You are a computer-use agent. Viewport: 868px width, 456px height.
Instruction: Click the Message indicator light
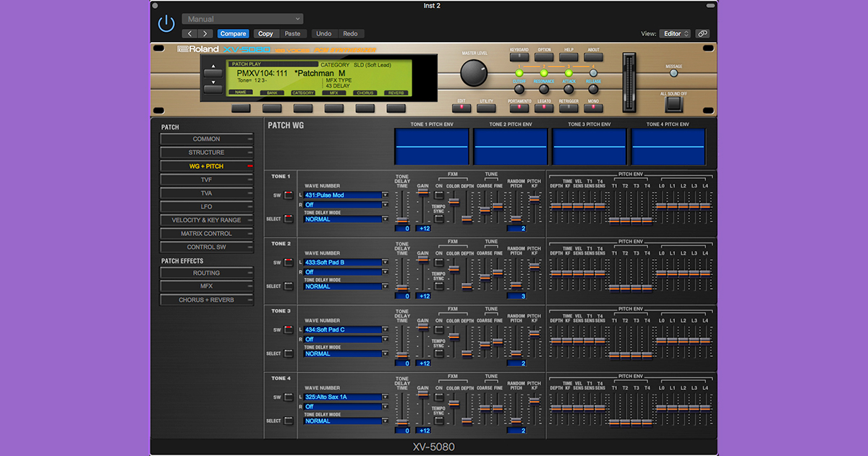pyautogui.click(x=674, y=73)
